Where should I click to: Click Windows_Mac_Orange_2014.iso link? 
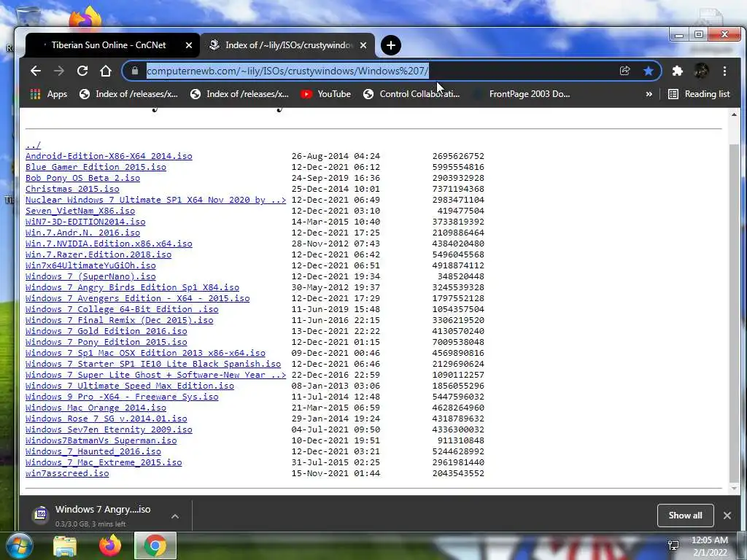96,408
